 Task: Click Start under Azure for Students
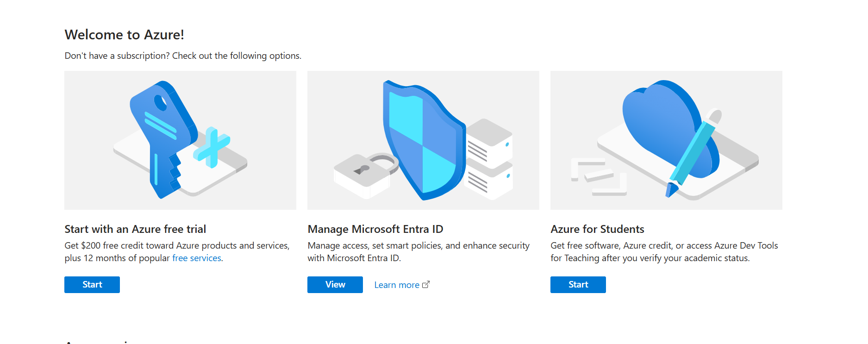pos(578,285)
